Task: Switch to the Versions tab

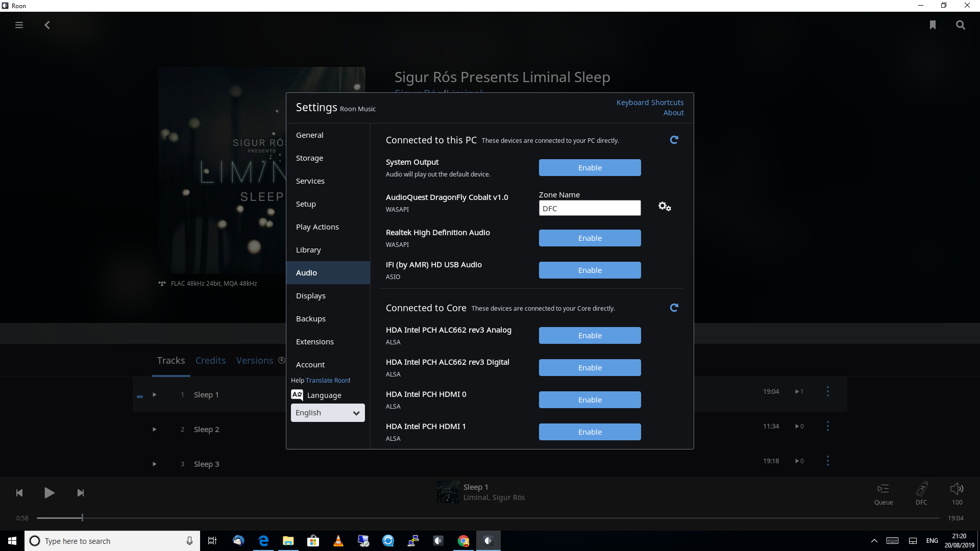Action: pos(255,361)
